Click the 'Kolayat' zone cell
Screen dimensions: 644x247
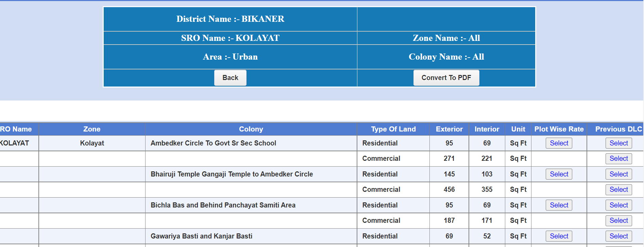pos(92,143)
